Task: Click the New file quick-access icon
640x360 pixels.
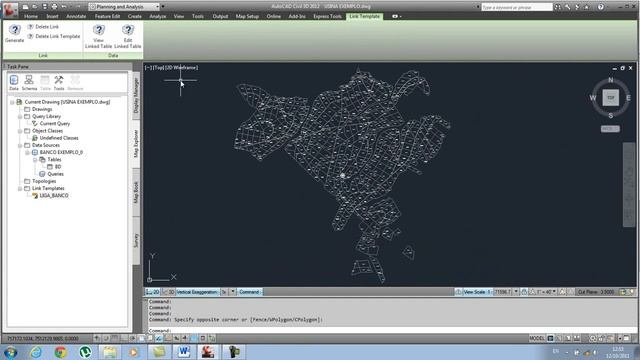Action: [x=25, y=7]
